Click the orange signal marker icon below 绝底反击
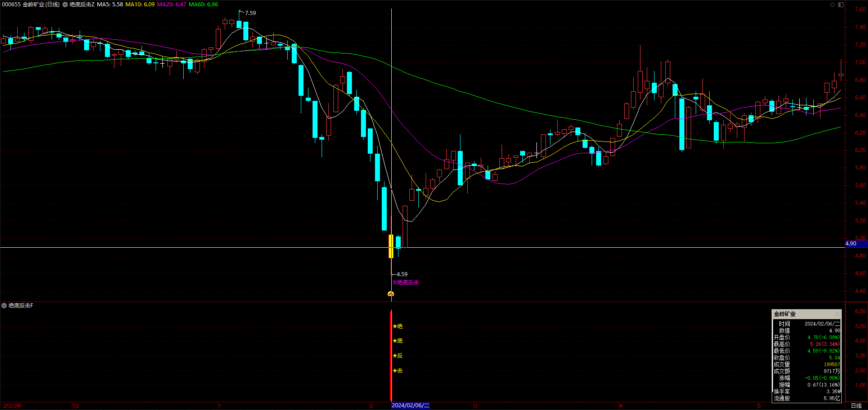Image resolution: width=868 pixels, height=410 pixels. point(391,294)
